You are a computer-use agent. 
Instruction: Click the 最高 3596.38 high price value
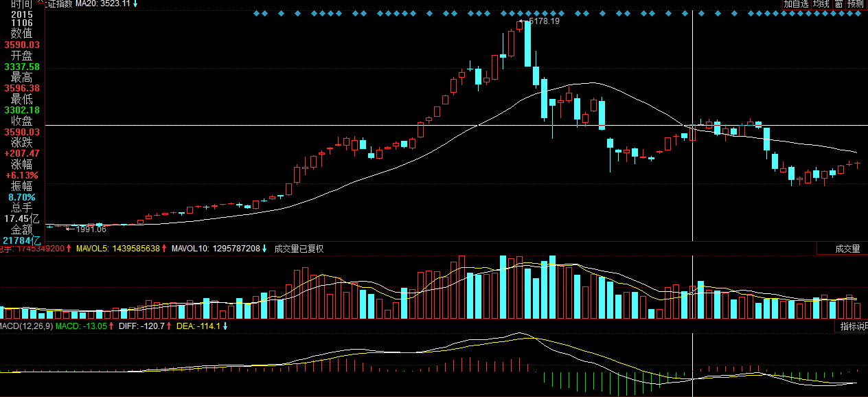22,89
